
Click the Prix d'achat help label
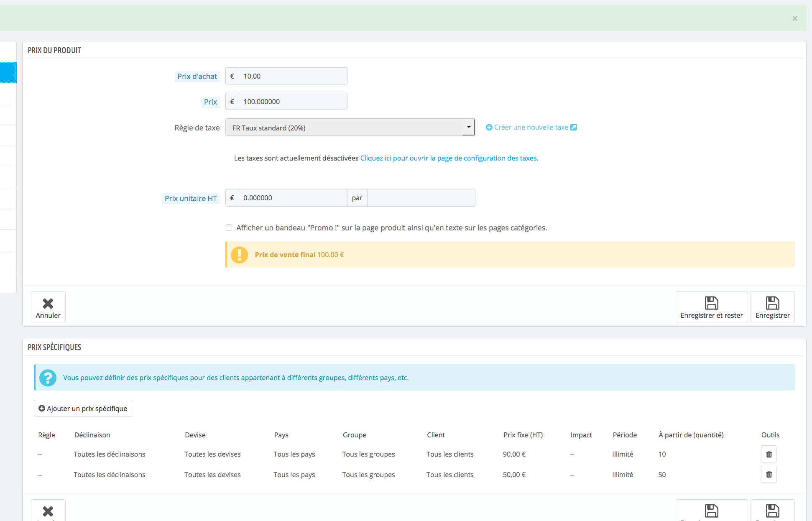click(x=197, y=77)
